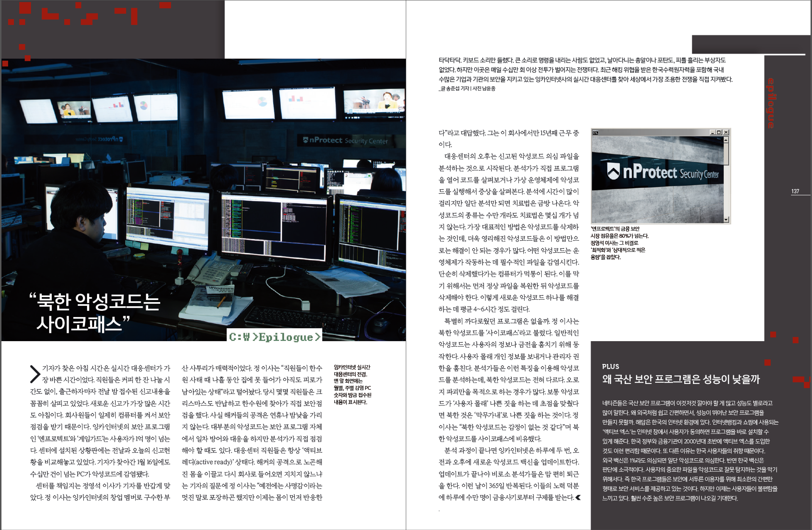Click the end-of-article black arrow mark
The width and height of the screenshot is (812, 530).
[x=578, y=498]
